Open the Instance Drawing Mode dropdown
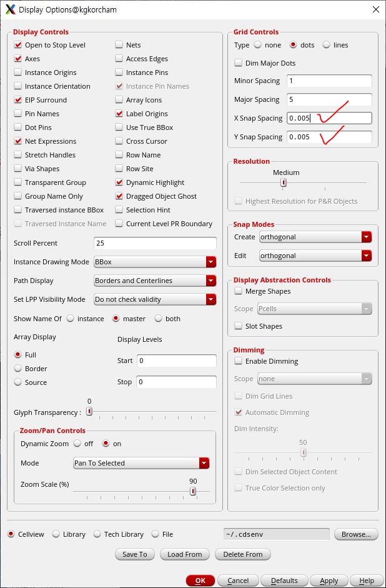Screen dimensions: 386x588 pyautogui.click(x=155, y=262)
